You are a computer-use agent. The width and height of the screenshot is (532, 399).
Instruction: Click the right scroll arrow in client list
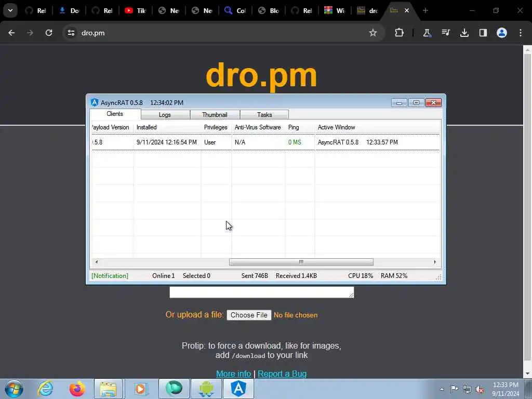pyautogui.click(x=435, y=262)
